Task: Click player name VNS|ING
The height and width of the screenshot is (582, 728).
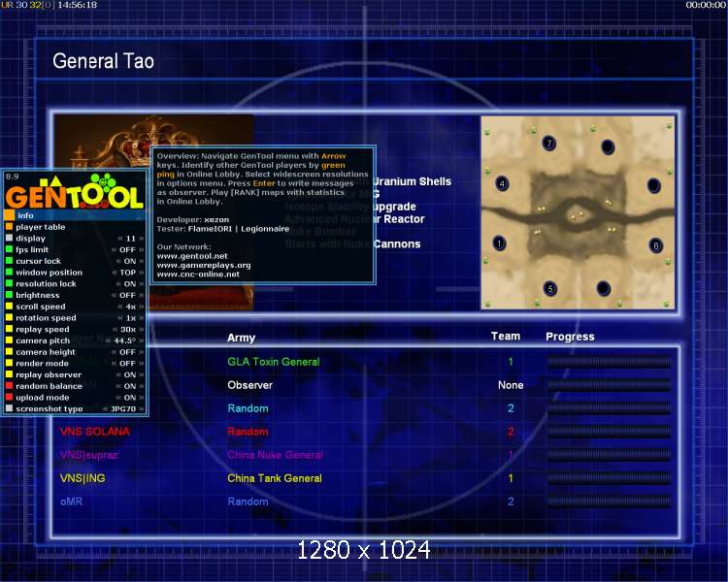Action: pos(83,478)
